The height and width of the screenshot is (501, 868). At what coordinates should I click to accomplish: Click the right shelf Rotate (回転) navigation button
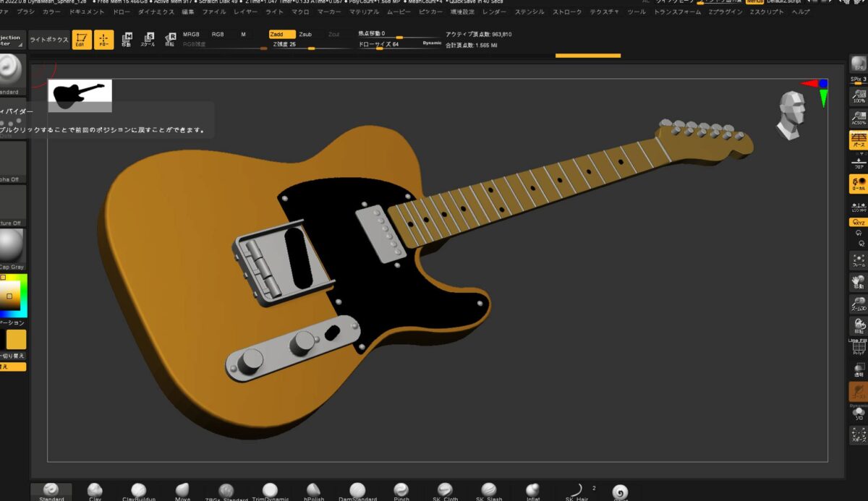(x=859, y=326)
